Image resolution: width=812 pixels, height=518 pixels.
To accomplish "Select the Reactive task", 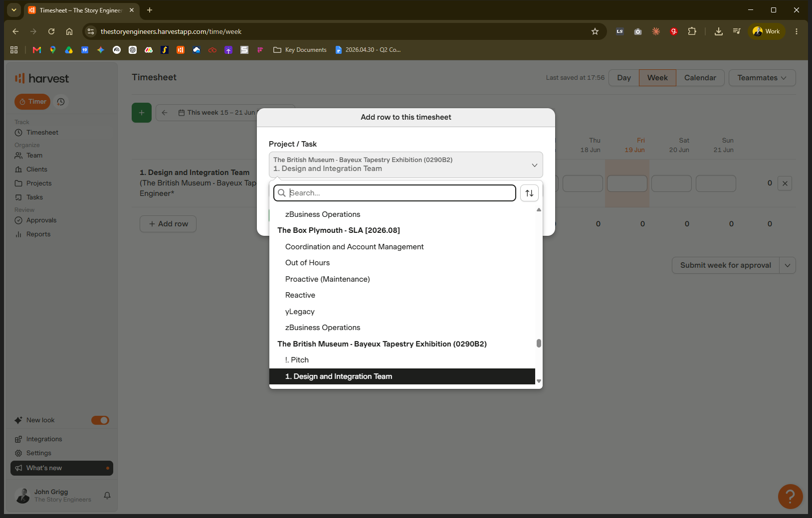I will pos(402,295).
